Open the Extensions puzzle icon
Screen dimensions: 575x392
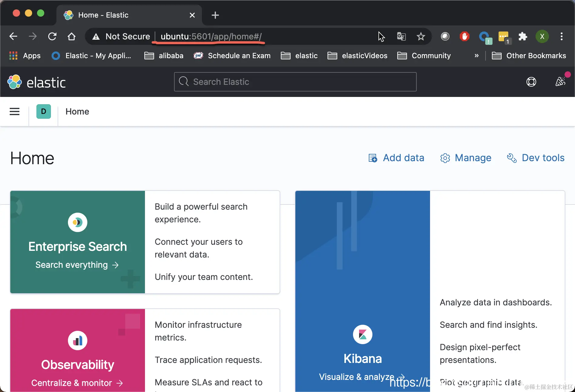[523, 36]
